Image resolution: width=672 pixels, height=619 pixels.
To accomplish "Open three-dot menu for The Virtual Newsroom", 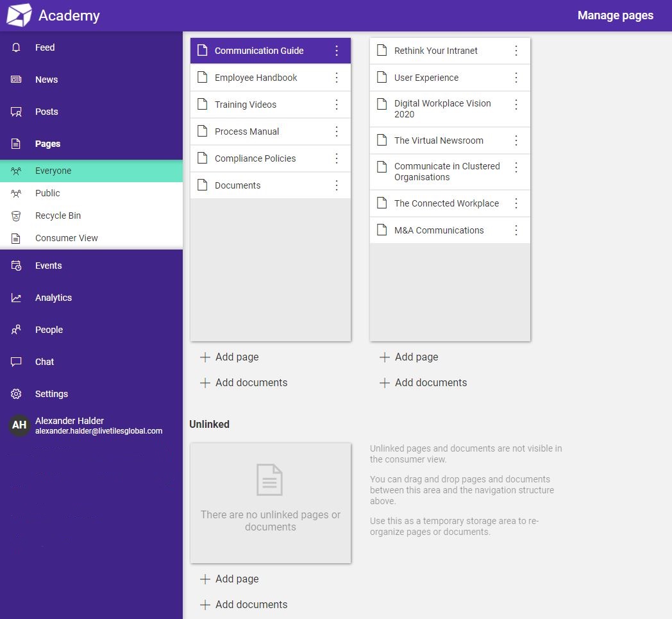I will point(516,140).
